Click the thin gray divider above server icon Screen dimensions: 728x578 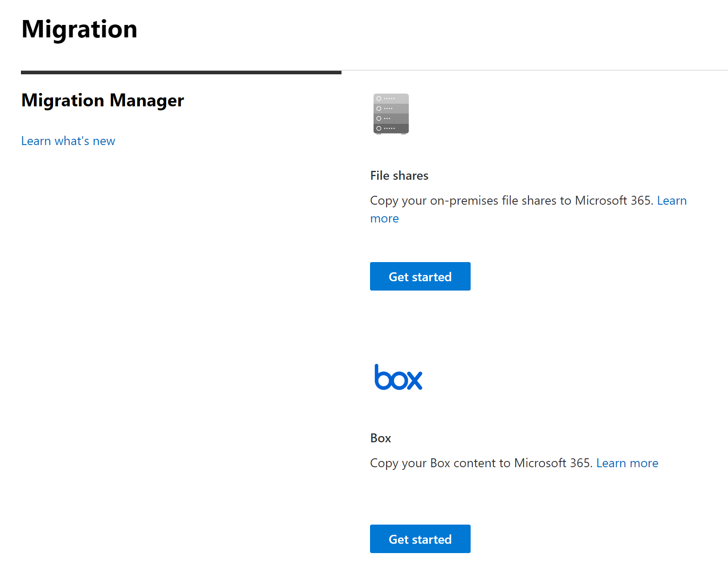[534, 70]
